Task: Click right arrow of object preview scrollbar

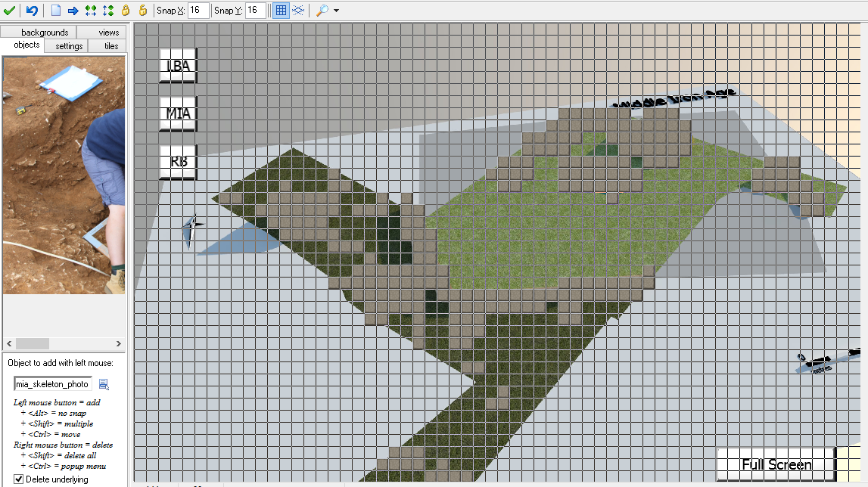Action: (x=118, y=343)
